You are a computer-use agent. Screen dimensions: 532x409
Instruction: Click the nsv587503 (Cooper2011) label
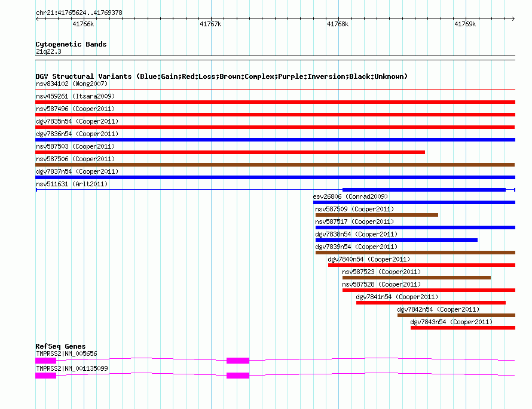(x=75, y=146)
